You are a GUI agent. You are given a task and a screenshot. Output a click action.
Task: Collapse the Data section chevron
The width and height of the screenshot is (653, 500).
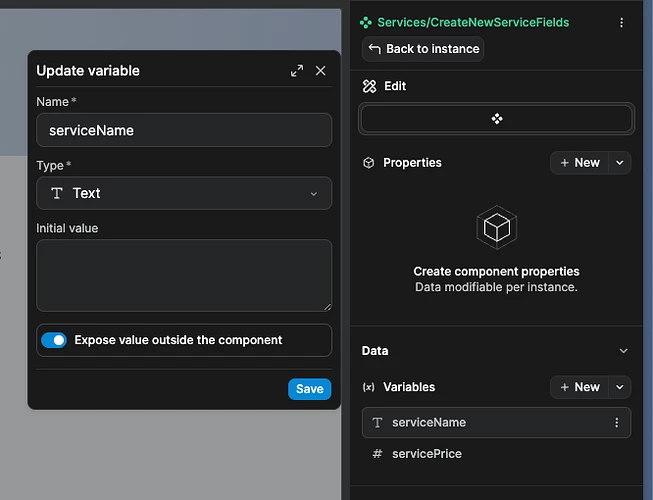(x=624, y=351)
